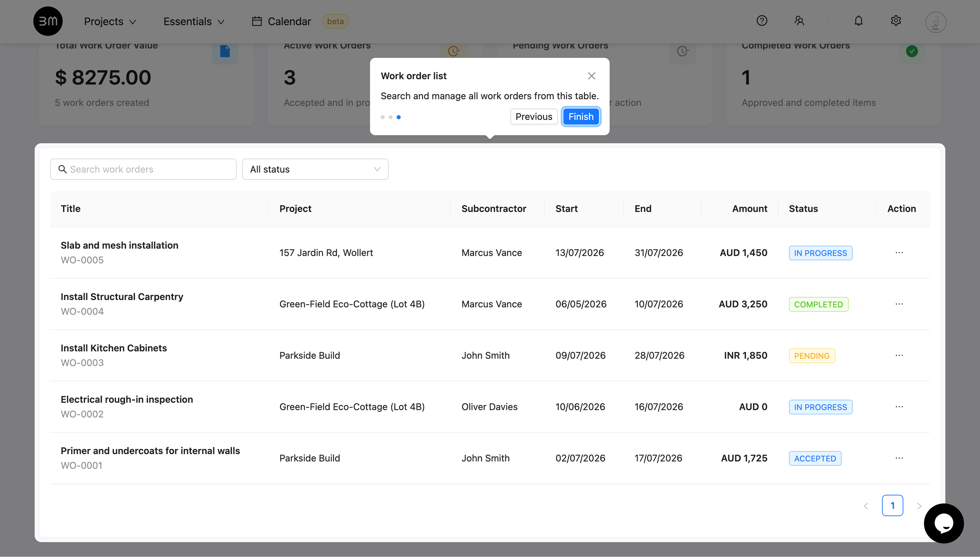
Task: Click IN PROGRESS status tag of WO-0005
Action: (x=820, y=253)
